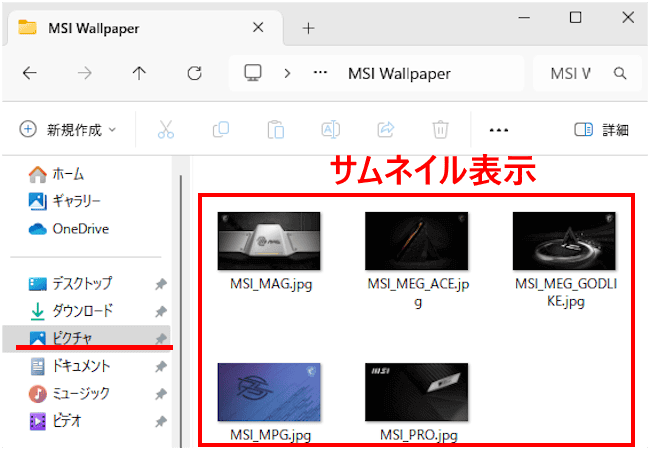650x450 pixels.
Task: Click the Delete trash can icon
Action: pyautogui.click(x=440, y=130)
